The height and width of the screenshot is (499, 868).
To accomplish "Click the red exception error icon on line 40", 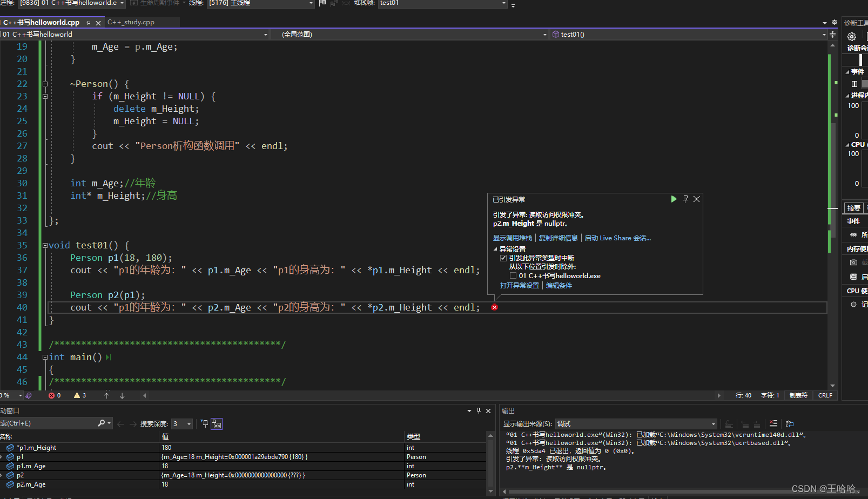I will pyautogui.click(x=494, y=307).
